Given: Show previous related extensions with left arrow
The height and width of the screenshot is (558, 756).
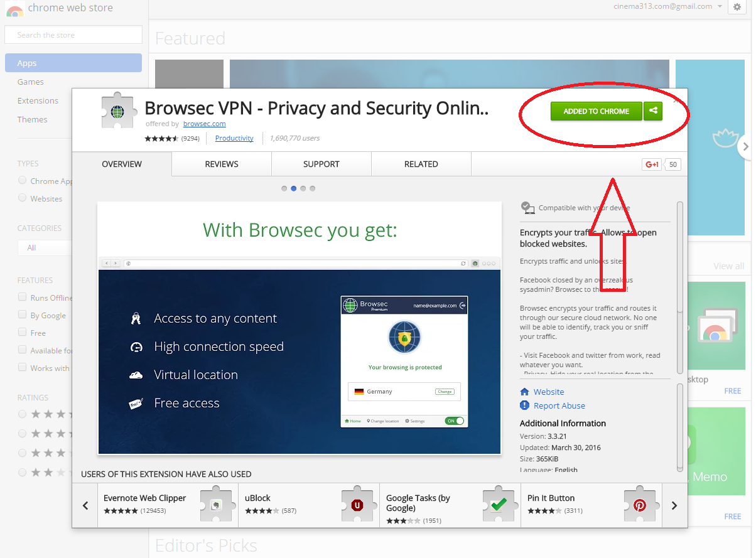Looking at the screenshot, I should coord(85,505).
